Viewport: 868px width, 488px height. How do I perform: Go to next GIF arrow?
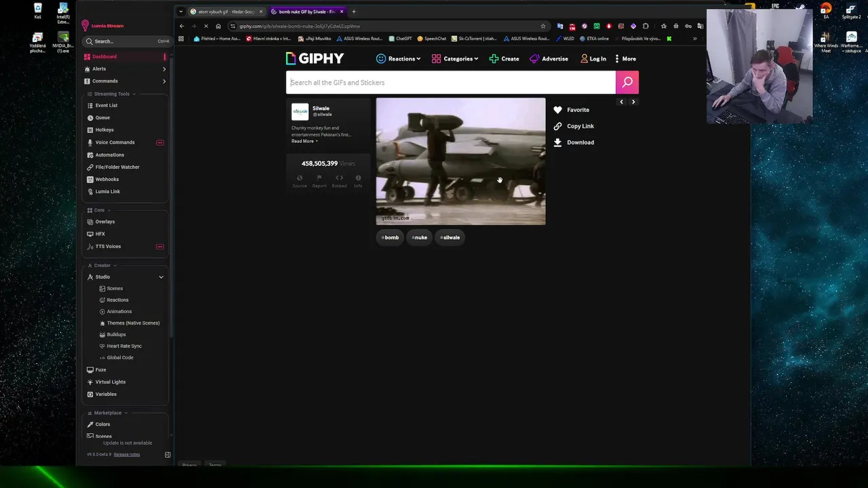[633, 102]
